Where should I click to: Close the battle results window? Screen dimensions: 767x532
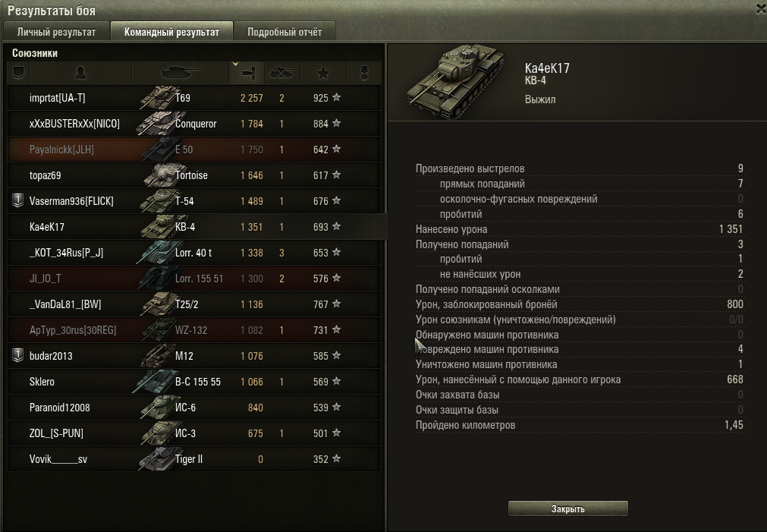pyautogui.click(x=761, y=9)
